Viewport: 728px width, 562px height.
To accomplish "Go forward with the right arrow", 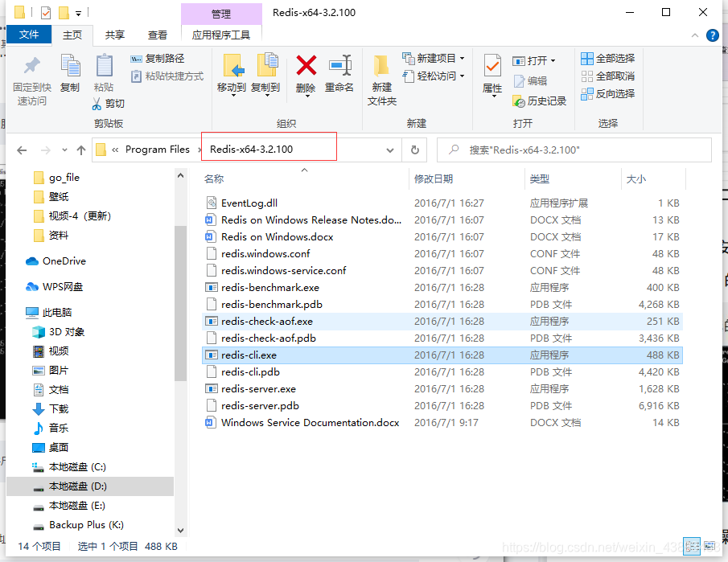I will [x=46, y=150].
